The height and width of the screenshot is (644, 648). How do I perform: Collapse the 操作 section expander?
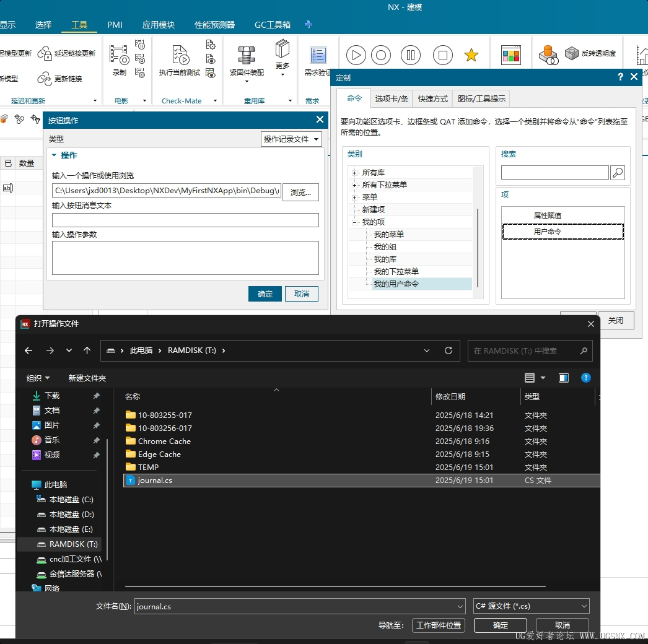tap(54, 155)
